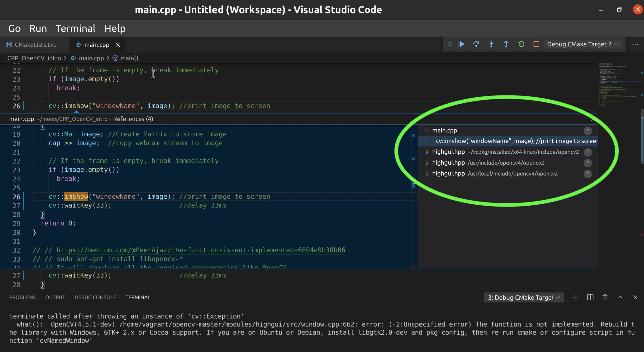This screenshot has height=352, width=644.
Task: Expand highgui.hpp in /usr/local/include
Action: pos(427,173)
